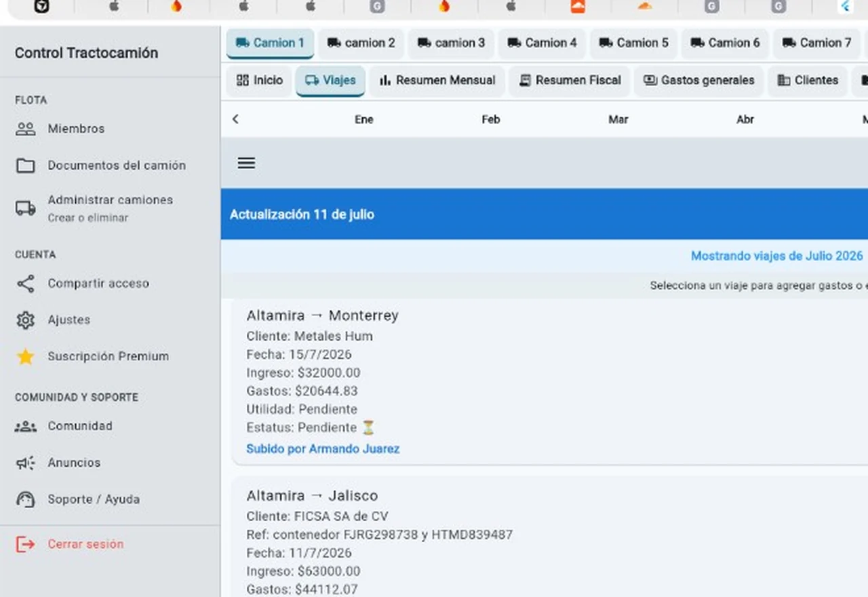Open Ajustes gear icon
Image resolution: width=868 pixels, height=597 pixels.
coord(25,320)
